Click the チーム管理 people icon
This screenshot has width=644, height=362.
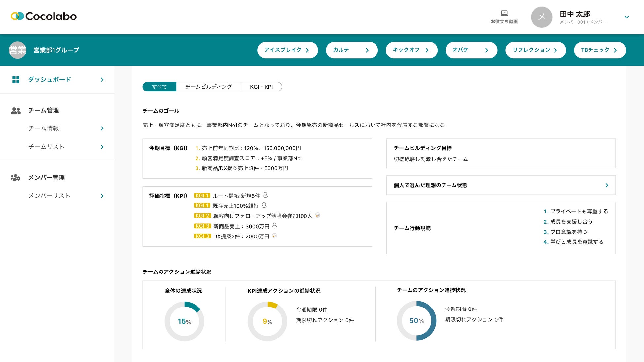coord(16,111)
